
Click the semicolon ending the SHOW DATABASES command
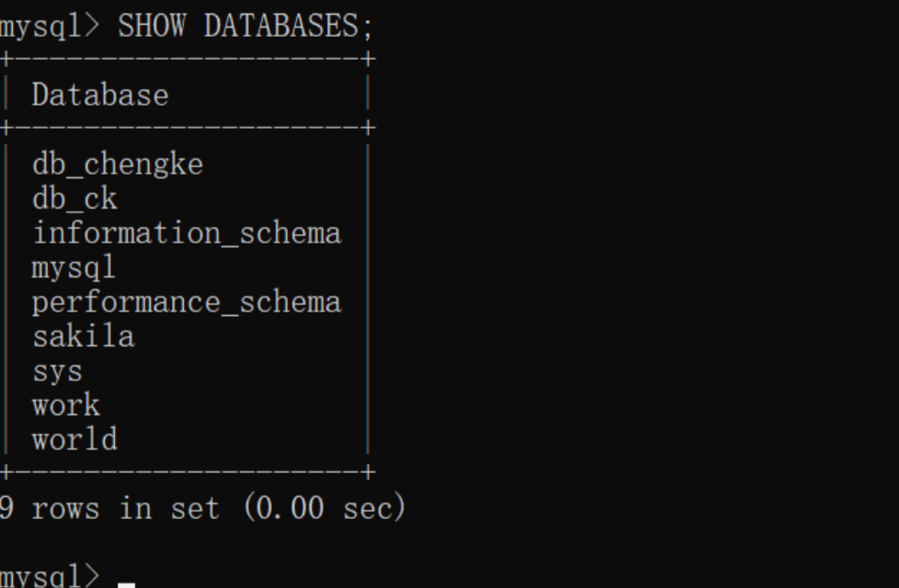click(368, 28)
